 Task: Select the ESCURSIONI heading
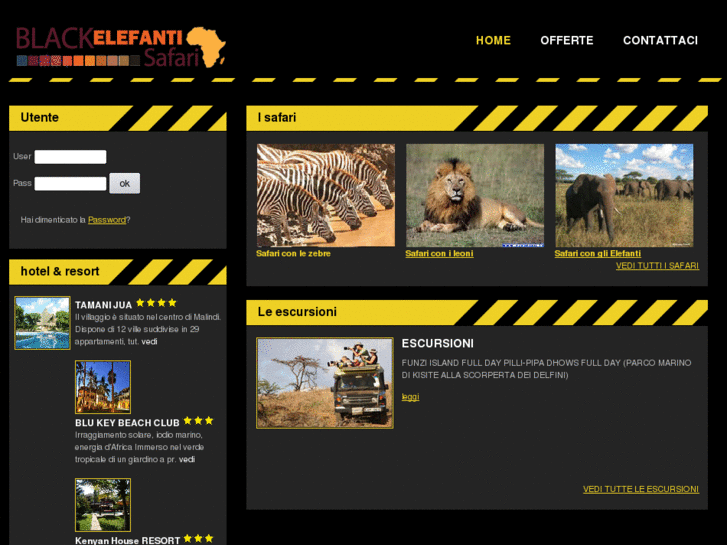click(x=438, y=344)
